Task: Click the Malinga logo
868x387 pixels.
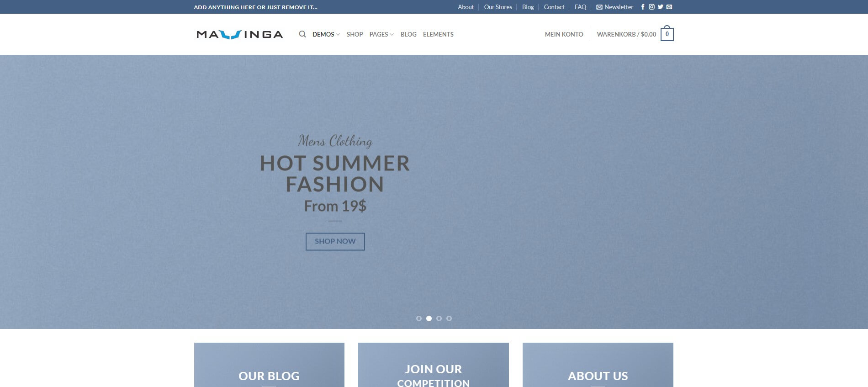Action: coord(240,34)
